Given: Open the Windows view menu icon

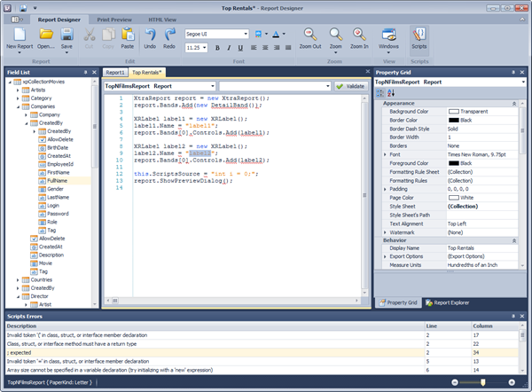Looking at the screenshot, I should 388,35.
